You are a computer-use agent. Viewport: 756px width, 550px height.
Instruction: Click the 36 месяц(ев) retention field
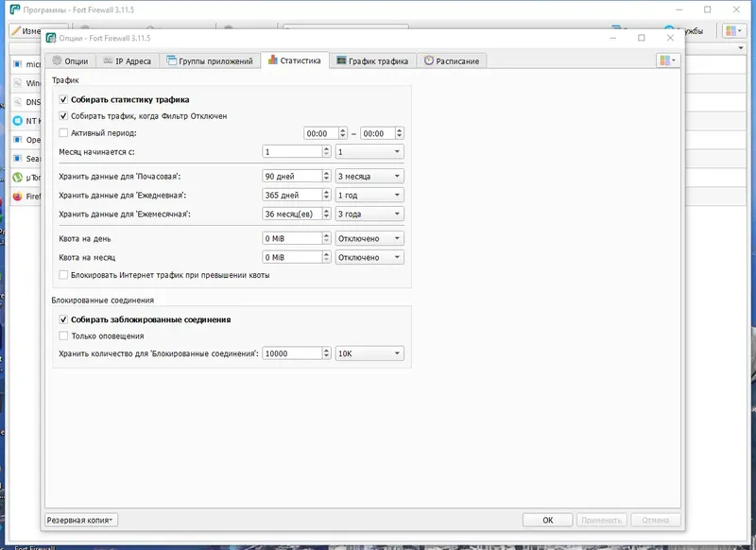[292, 214]
